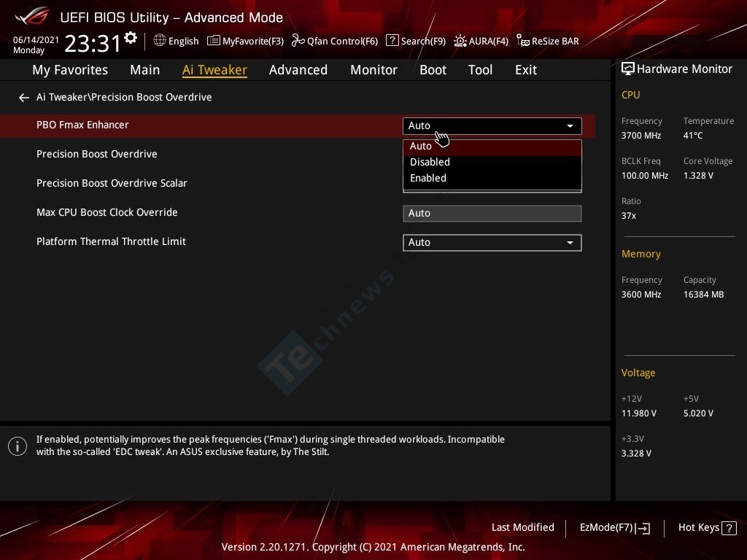Click the 3.328 V reading

[636, 454]
